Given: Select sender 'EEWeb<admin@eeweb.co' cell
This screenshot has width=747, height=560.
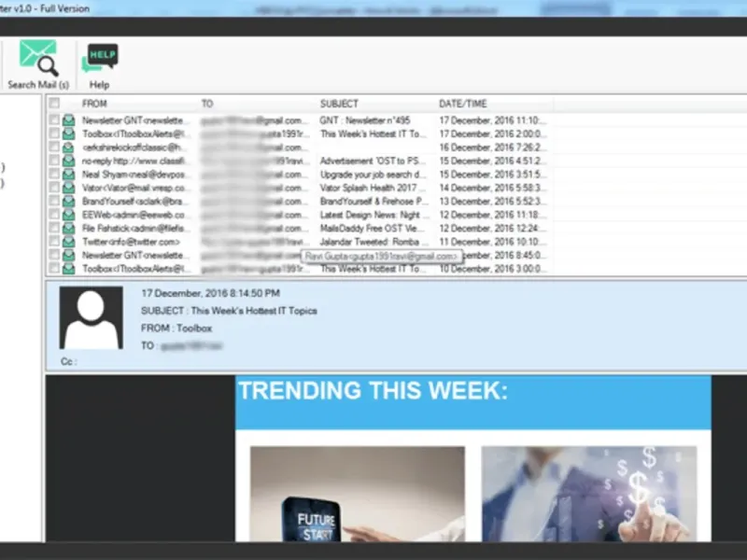Looking at the screenshot, I should [x=133, y=215].
